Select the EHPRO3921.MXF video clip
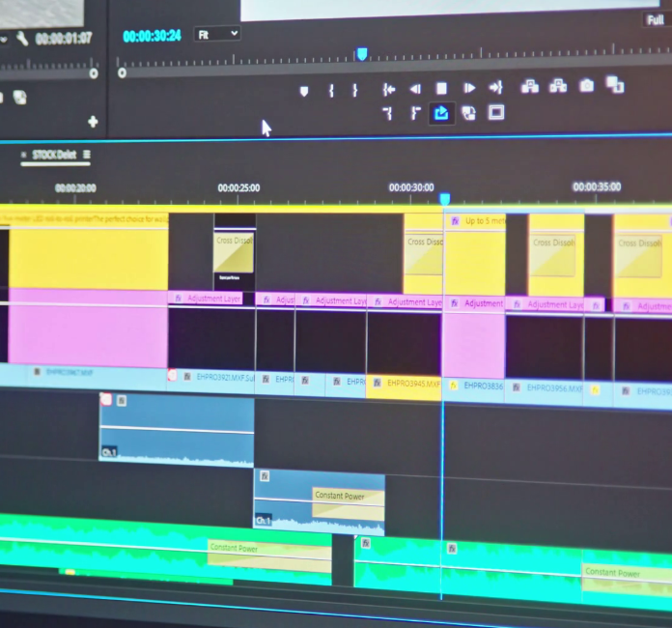Image resolution: width=672 pixels, height=628 pixels. pos(210,379)
